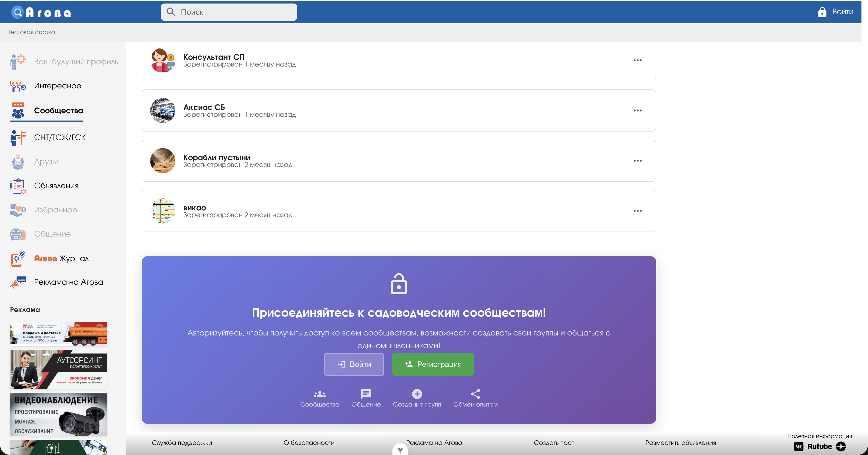868x455 pixels.
Task: Select Интересное in sidebar menu
Action: pos(58,86)
